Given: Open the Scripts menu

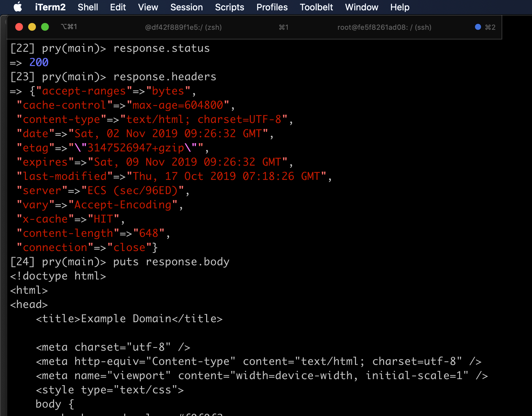Looking at the screenshot, I should (229, 7).
